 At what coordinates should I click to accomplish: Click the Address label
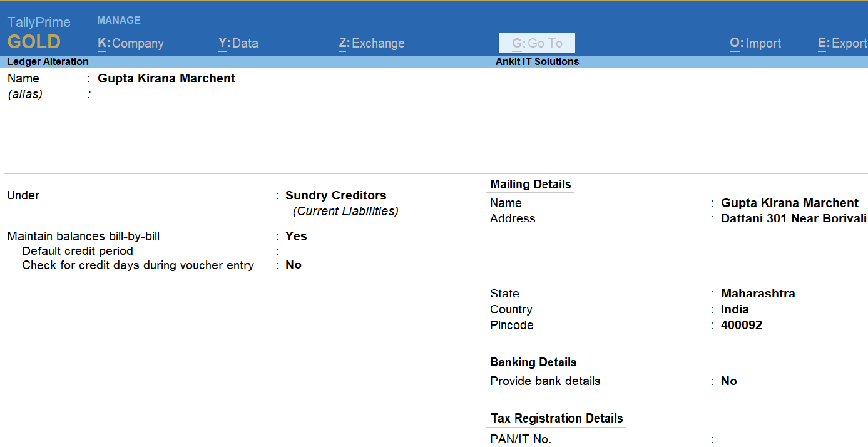pyautogui.click(x=513, y=218)
